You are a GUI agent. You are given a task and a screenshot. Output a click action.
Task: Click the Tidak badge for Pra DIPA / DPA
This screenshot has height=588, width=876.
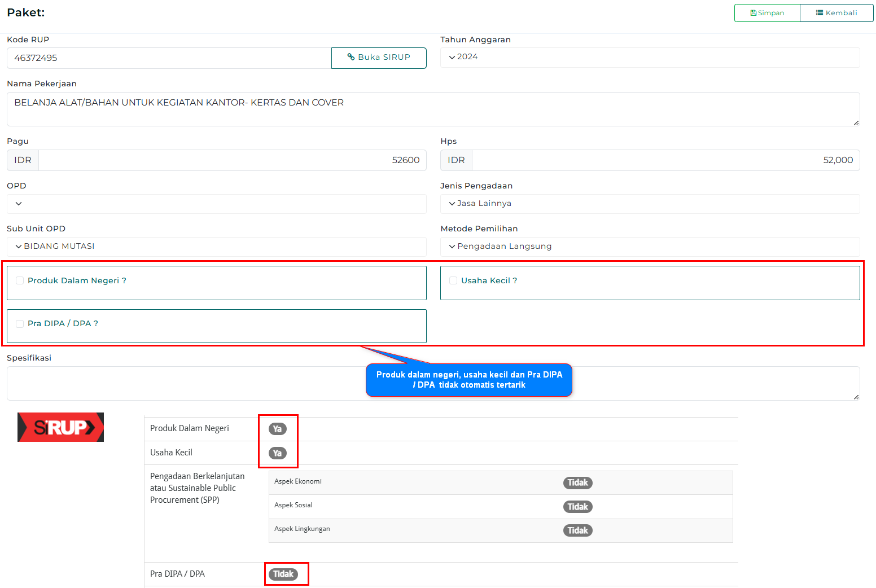point(283,574)
